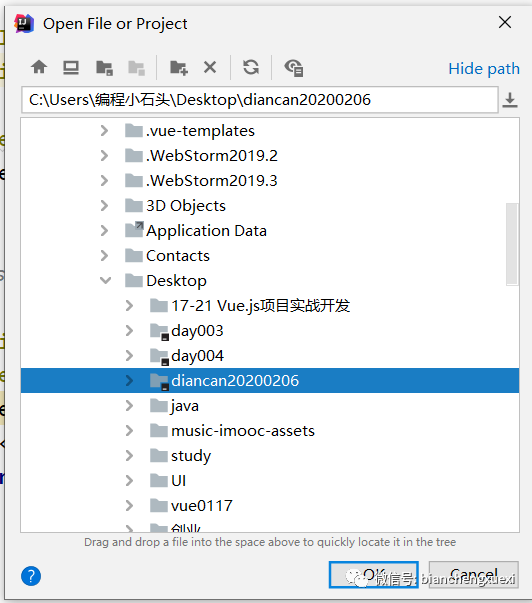Screen dimensions: 532x603
Task: Select Contacts folder
Action: (x=178, y=256)
